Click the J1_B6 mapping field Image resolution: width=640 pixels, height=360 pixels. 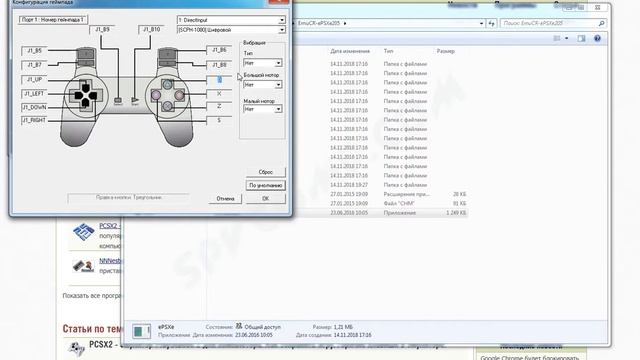pyautogui.click(x=219, y=50)
